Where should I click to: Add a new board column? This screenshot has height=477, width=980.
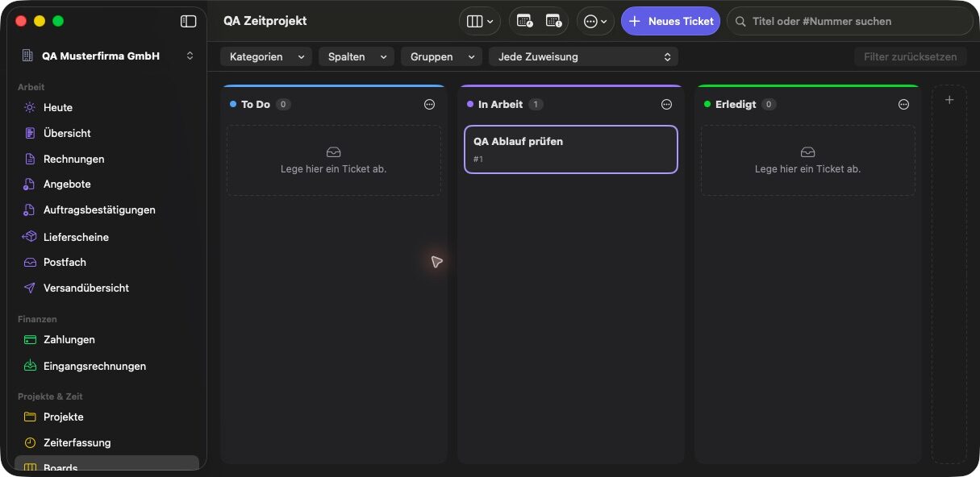(x=949, y=100)
